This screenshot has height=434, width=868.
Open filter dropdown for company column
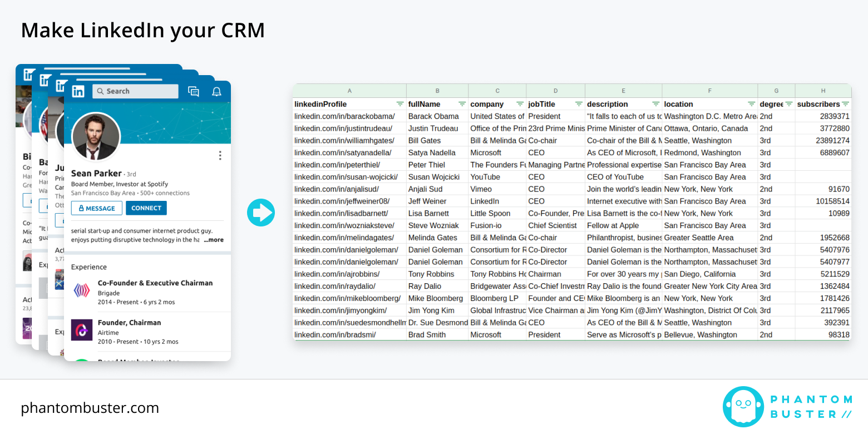click(x=520, y=104)
